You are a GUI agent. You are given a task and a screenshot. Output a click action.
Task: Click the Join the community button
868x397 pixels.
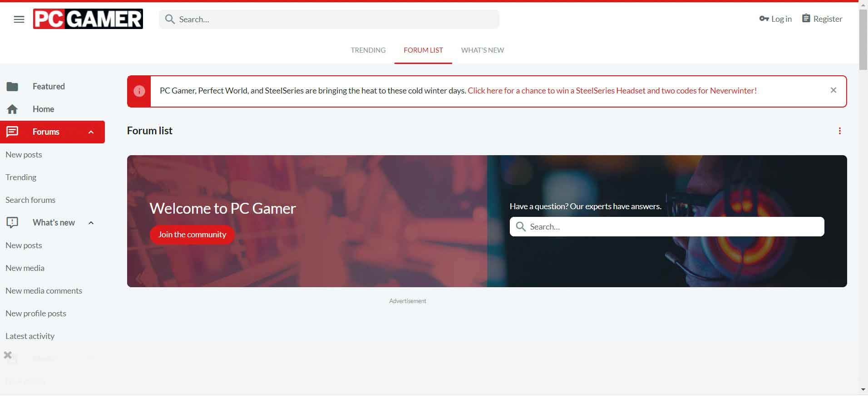192,235
